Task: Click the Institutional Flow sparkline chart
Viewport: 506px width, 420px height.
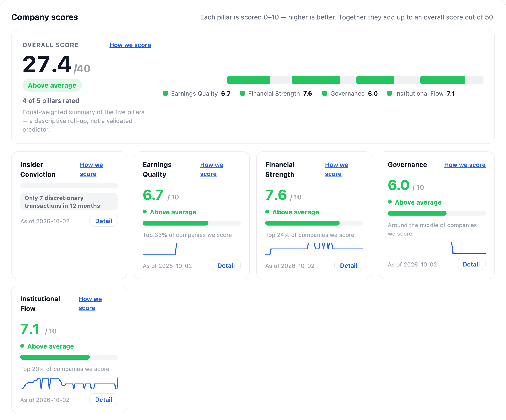Action: [x=69, y=383]
